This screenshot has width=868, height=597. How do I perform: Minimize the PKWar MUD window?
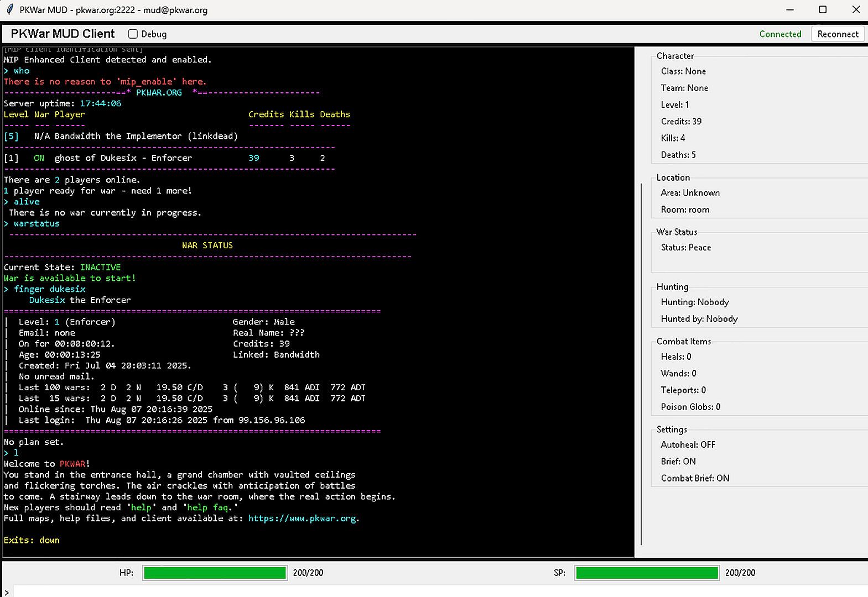click(790, 10)
